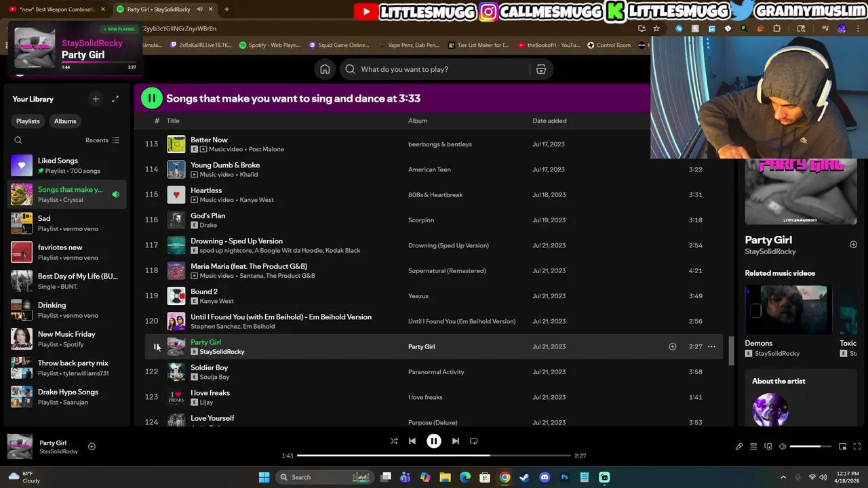Open New Music Friday playlist
868x488 pixels.
point(67,339)
